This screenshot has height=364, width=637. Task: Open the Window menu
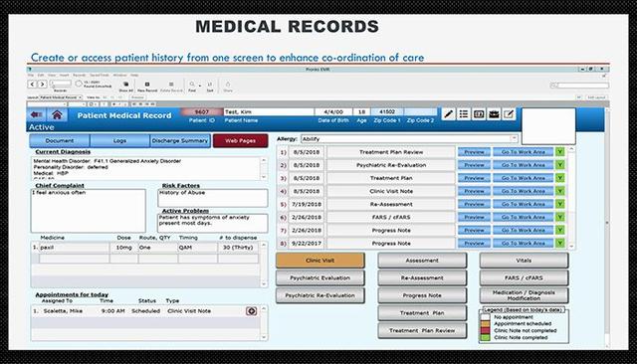[x=119, y=75]
